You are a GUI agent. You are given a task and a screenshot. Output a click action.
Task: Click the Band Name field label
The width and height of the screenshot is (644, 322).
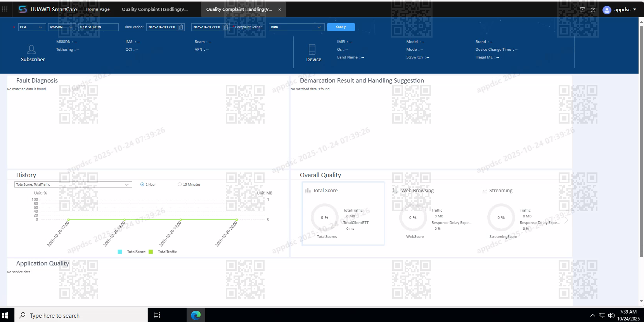(347, 57)
